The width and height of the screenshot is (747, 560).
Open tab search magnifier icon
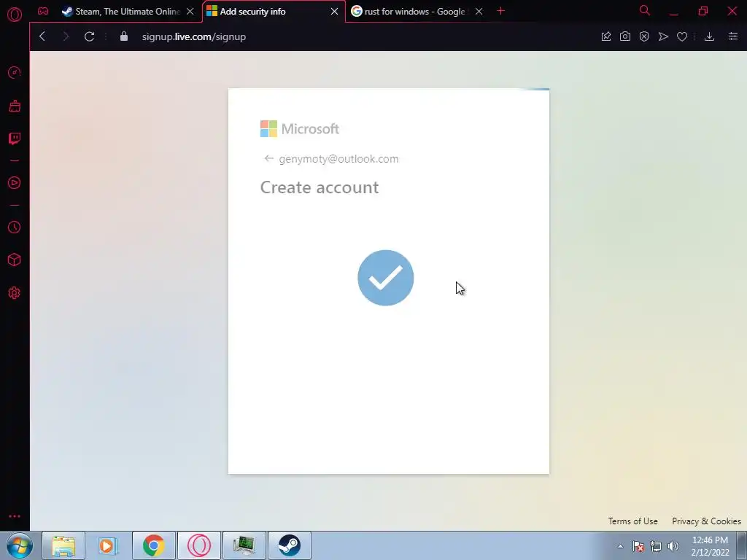click(x=645, y=10)
